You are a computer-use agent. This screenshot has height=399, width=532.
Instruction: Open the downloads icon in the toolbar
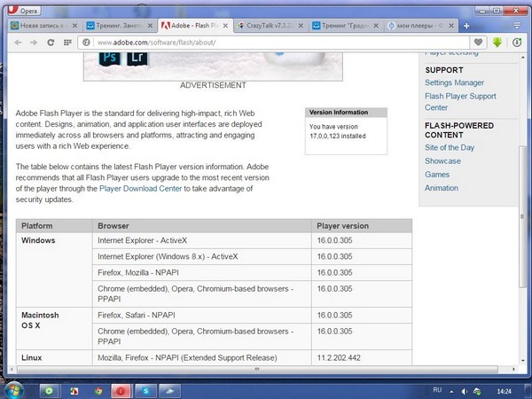[517, 43]
